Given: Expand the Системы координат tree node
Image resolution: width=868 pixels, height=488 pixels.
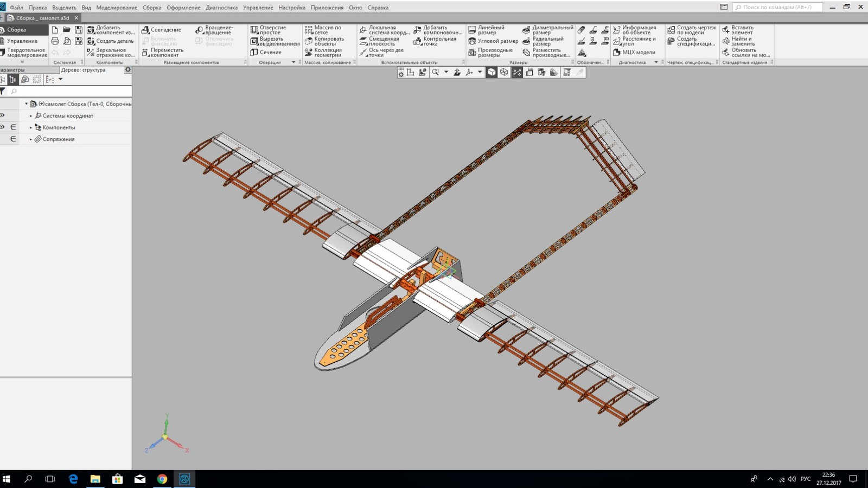Looking at the screenshot, I should click(x=31, y=115).
